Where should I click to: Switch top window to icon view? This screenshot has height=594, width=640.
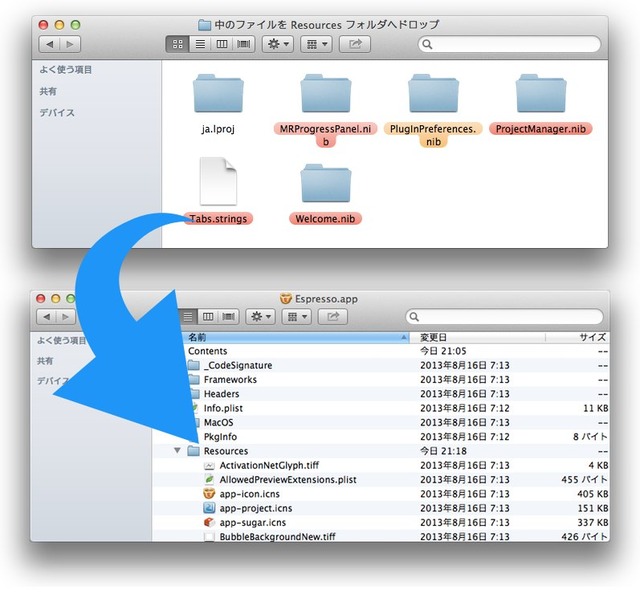pos(178,44)
